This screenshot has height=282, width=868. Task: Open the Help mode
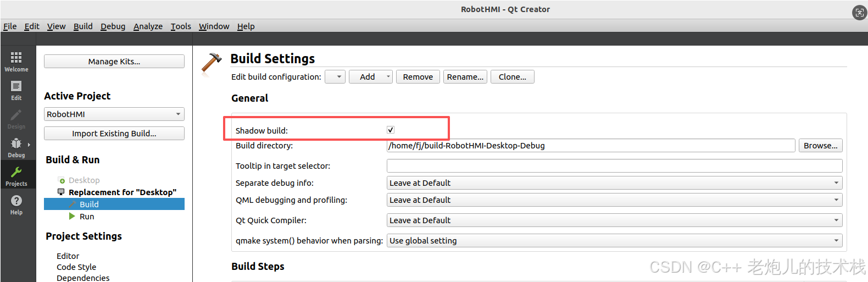[x=16, y=204]
